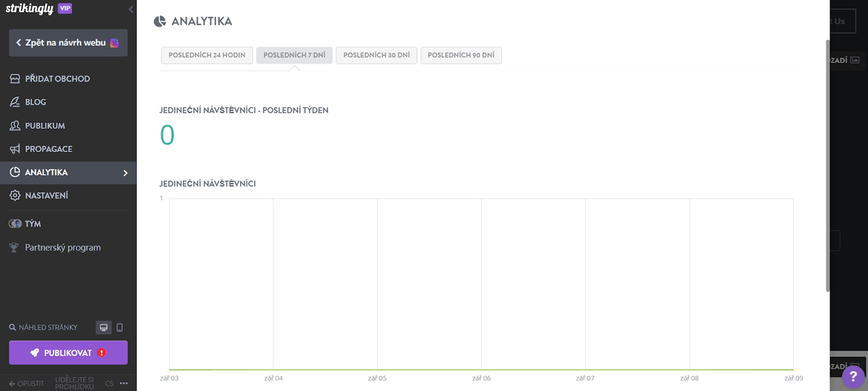Open the Nastavení menu item

[68, 196]
